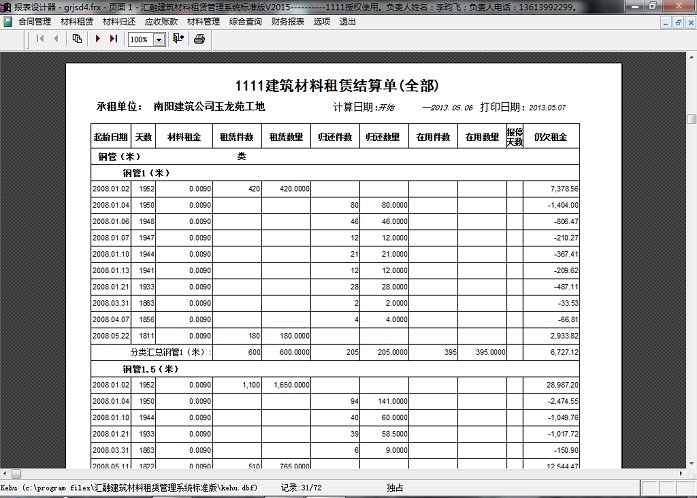Open 财务报表 menu
This screenshot has height=498, width=697.
coord(288,21)
